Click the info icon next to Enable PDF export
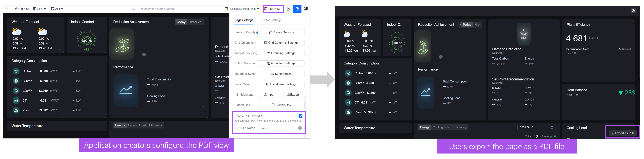Viewport: 644px width, 159px height. [262, 116]
